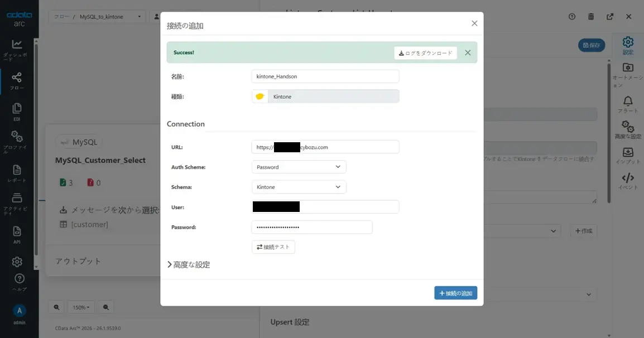This screenshot has width=644, height=338.
Task: Click the open in new window icon
Action: (x=610, y=16)
